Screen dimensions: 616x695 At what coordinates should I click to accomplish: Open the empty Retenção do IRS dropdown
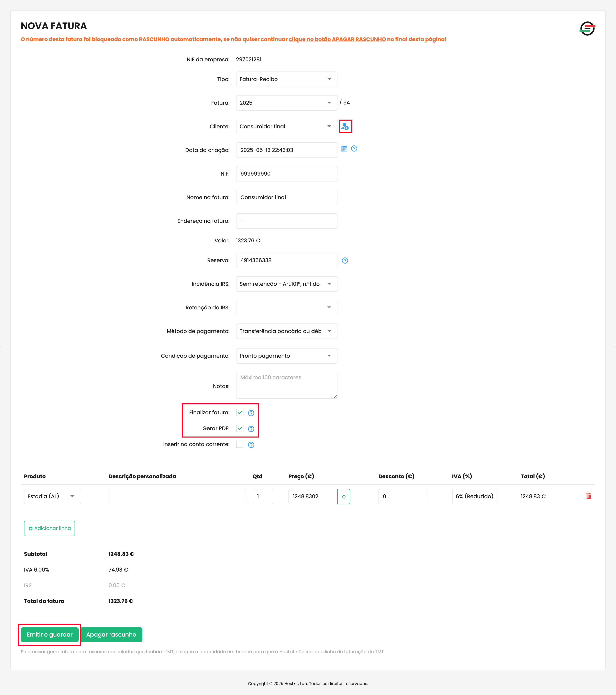(287, 307)
